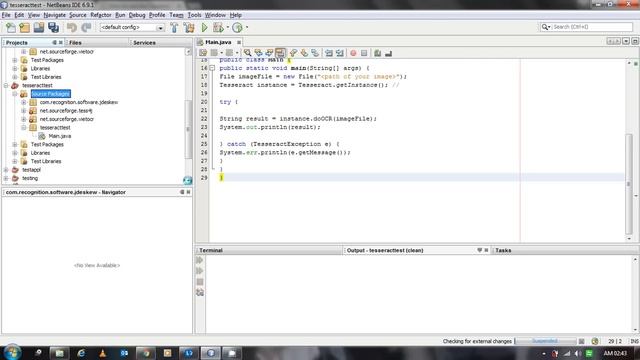Click the Stop Macro Recording icon
The width and height of the screenshot is (640, 360).
364,53
